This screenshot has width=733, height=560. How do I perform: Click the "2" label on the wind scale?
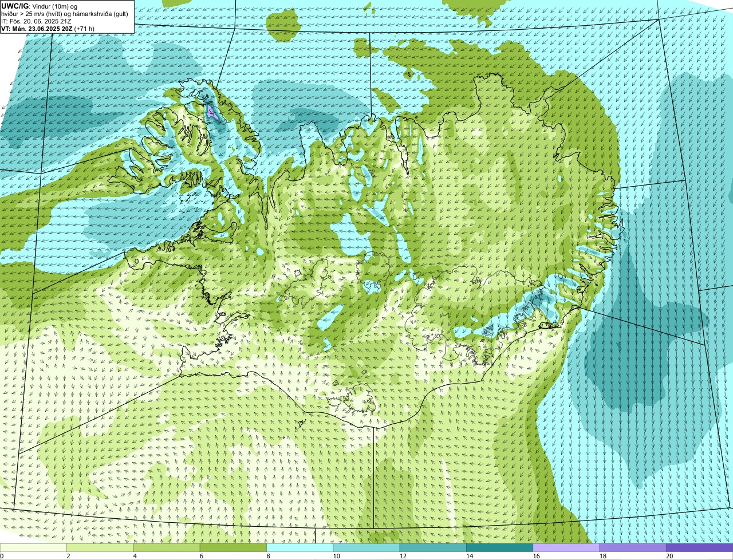pos(68,556)
